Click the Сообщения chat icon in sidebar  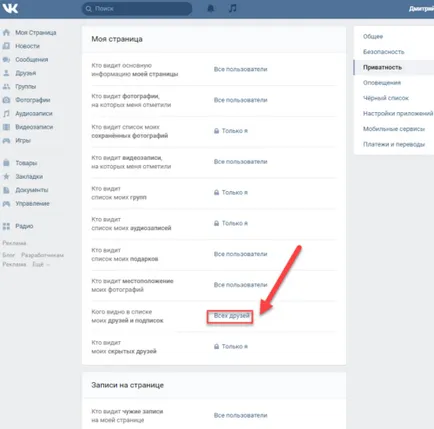coord(6,60)
